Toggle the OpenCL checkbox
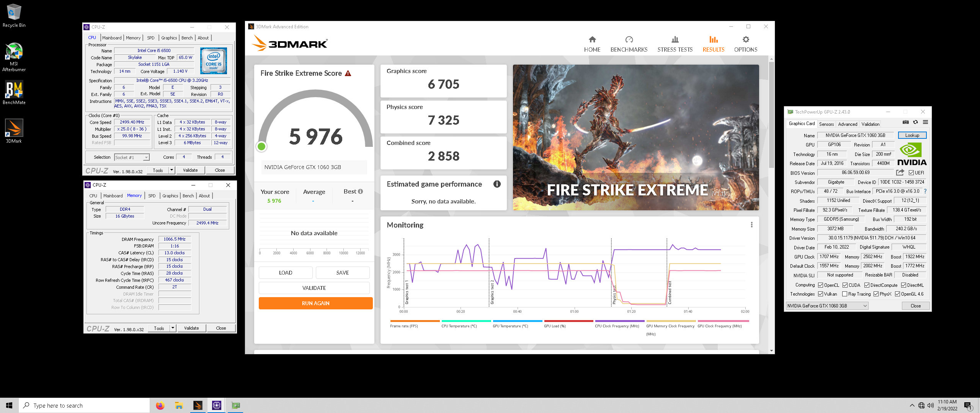 tap(821, 285)
